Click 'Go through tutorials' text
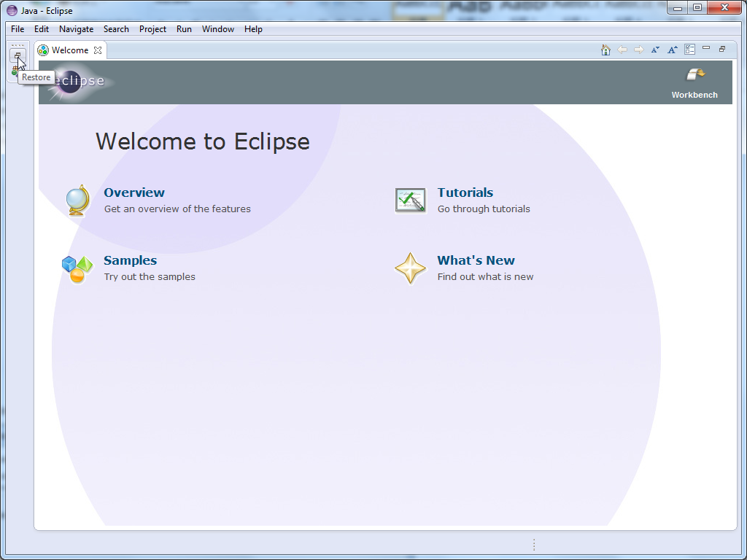The height and width of the screenshot is (560, 747). coord(484,209)
